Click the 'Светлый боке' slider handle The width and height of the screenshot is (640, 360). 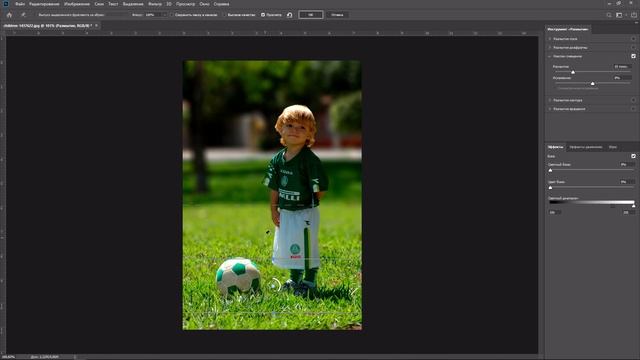[550, 170]
